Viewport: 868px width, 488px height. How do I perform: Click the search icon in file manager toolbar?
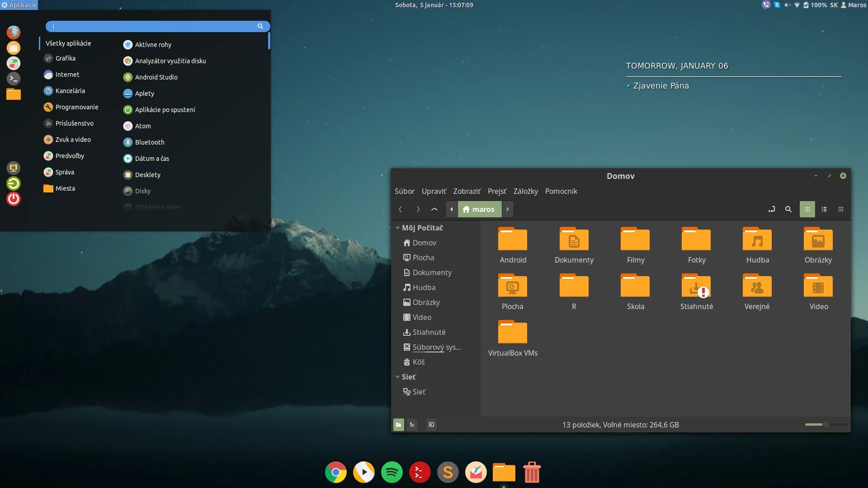pyautogui.click(x=788, y=209)
